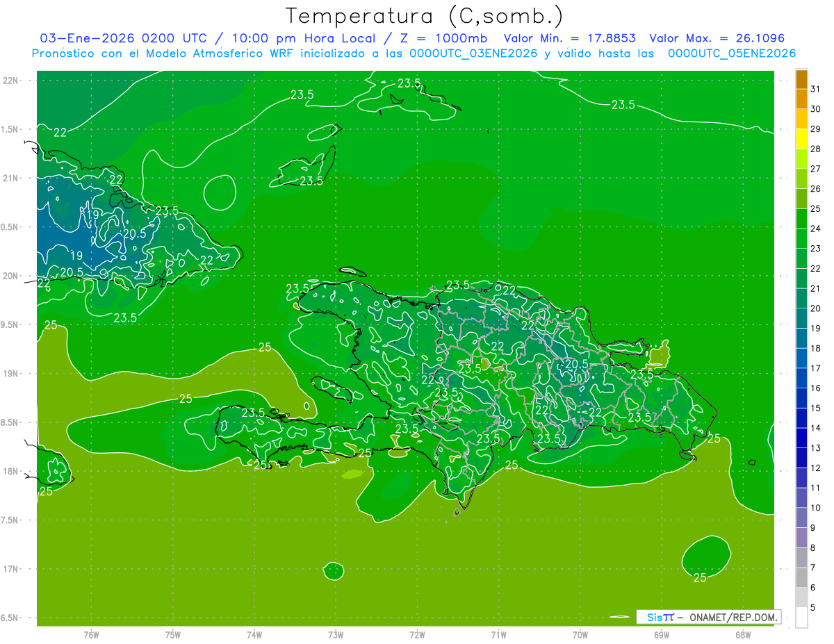
Task: Click the legend value 12
Action: click(x=816, y=468)
